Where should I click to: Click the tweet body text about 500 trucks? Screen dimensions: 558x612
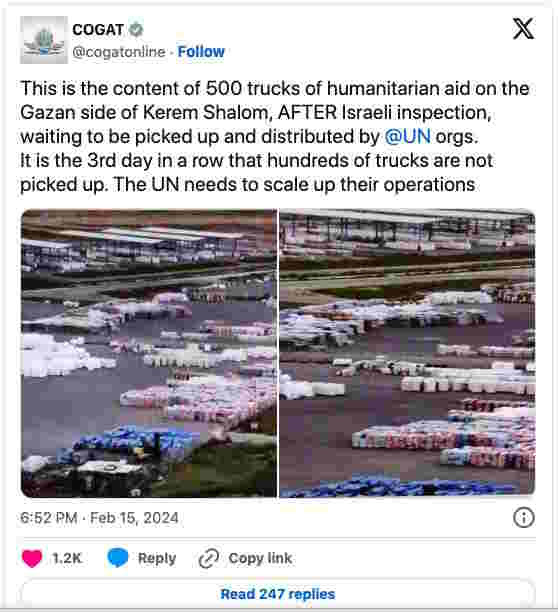[275, 137]
